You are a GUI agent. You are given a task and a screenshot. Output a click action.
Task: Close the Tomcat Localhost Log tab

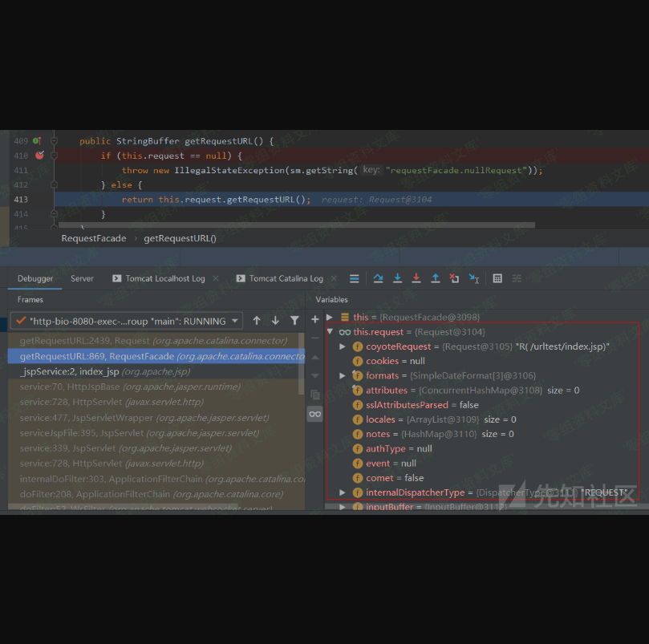(x=216, y=278)
